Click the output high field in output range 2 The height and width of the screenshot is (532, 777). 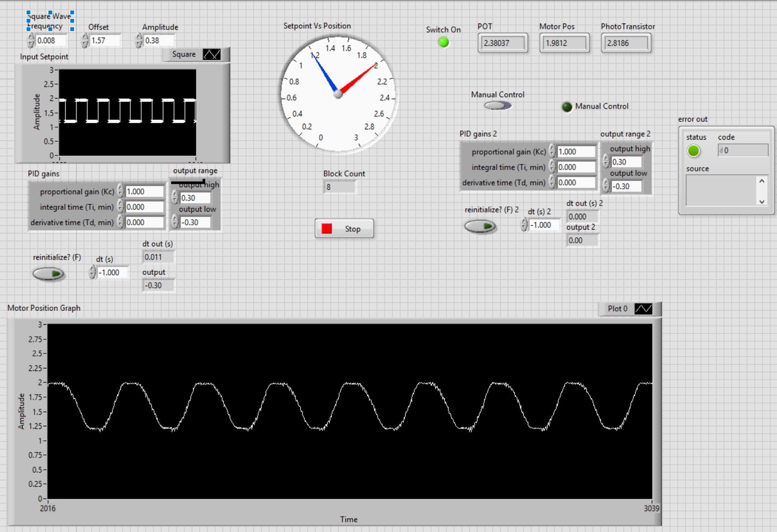pyautogui.click(x=626, y=162)
